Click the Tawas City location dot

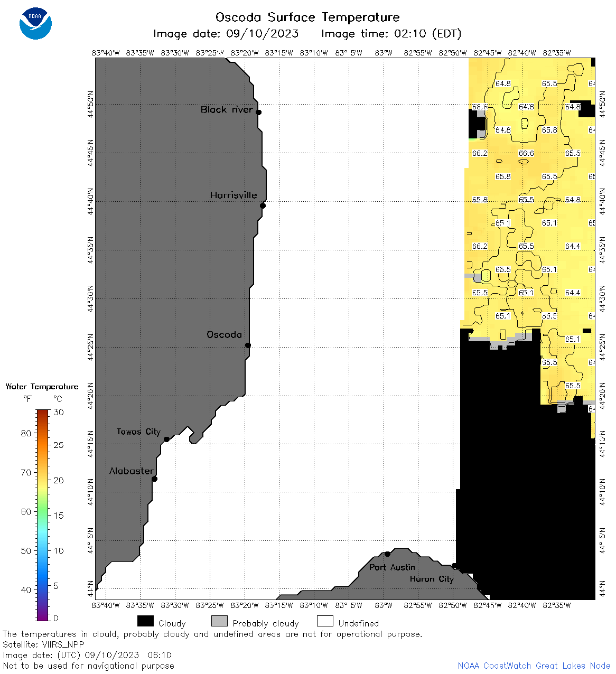click(x=166, y=439)
